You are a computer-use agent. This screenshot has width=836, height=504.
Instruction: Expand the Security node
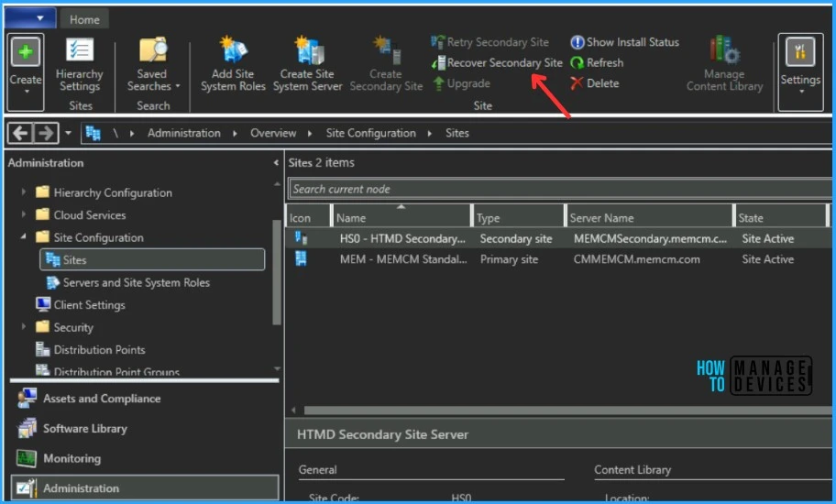pyautogui.click(x=24, y=326)
